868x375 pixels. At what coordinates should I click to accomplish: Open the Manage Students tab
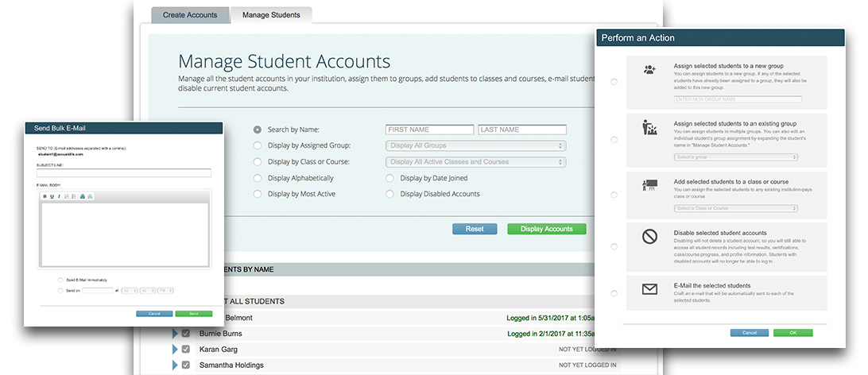(x=271, y=15)
